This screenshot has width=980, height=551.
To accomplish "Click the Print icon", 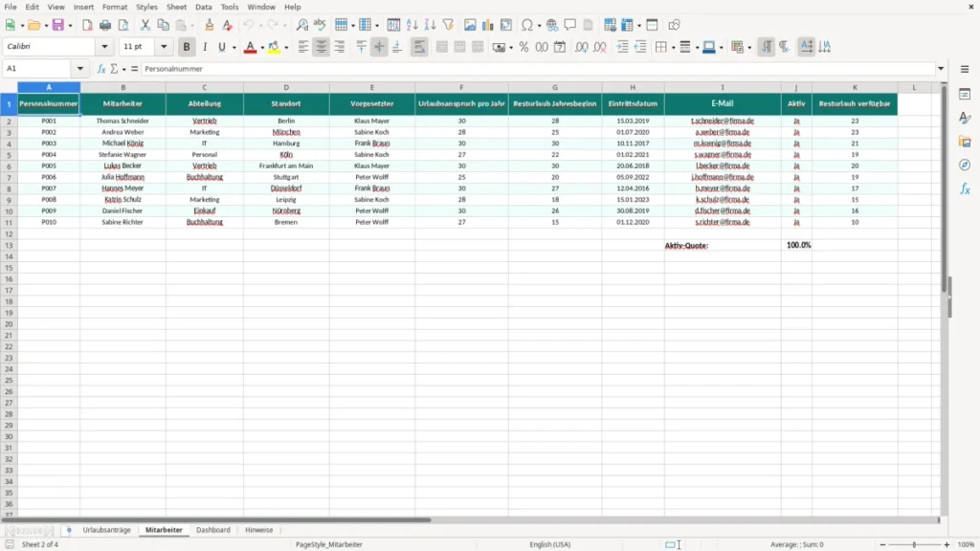I will 105,25.
